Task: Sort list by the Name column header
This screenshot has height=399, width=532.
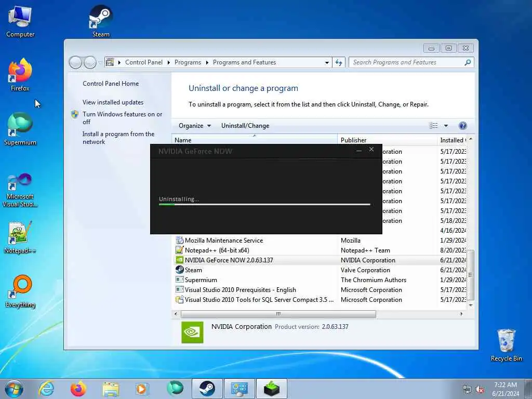Action: 255,140
